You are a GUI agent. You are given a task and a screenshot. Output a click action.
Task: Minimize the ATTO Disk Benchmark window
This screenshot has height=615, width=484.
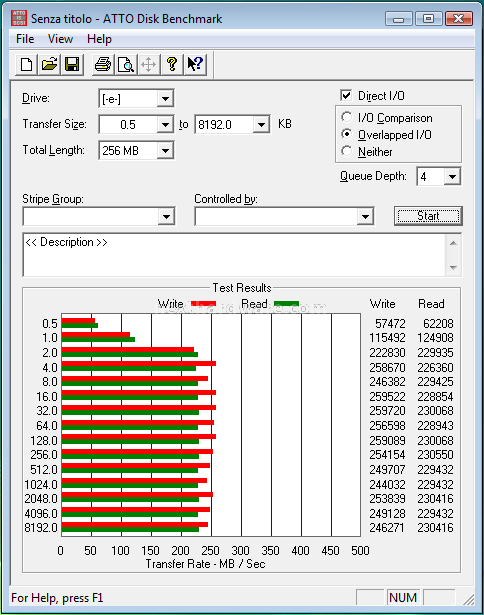click(x=398, y=18)
